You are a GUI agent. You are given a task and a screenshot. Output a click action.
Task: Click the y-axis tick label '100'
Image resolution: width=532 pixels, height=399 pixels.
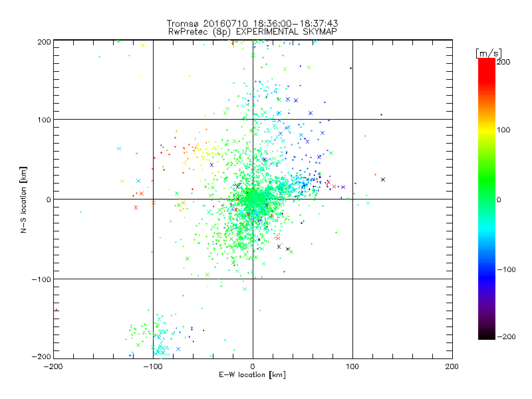pyautogui.click(x=44, y=120)
